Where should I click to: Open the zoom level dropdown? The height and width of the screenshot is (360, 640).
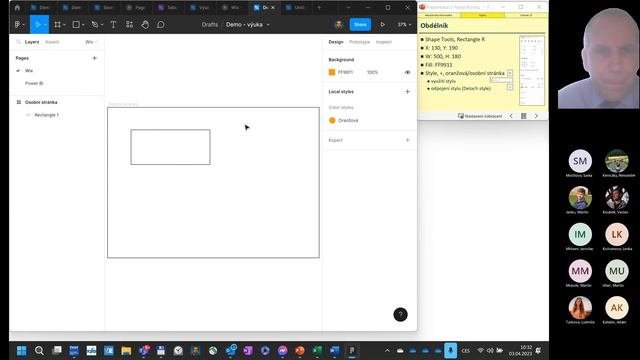click(x=404, y=24)
